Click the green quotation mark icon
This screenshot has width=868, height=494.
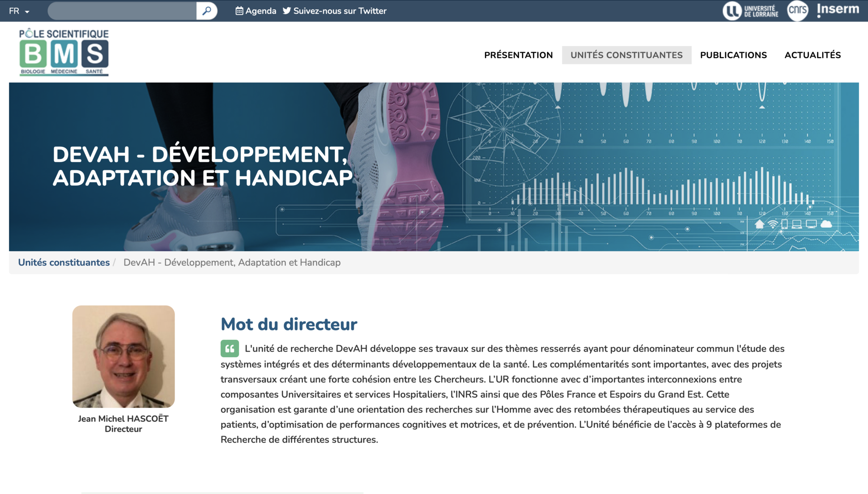tap(230, 349)
